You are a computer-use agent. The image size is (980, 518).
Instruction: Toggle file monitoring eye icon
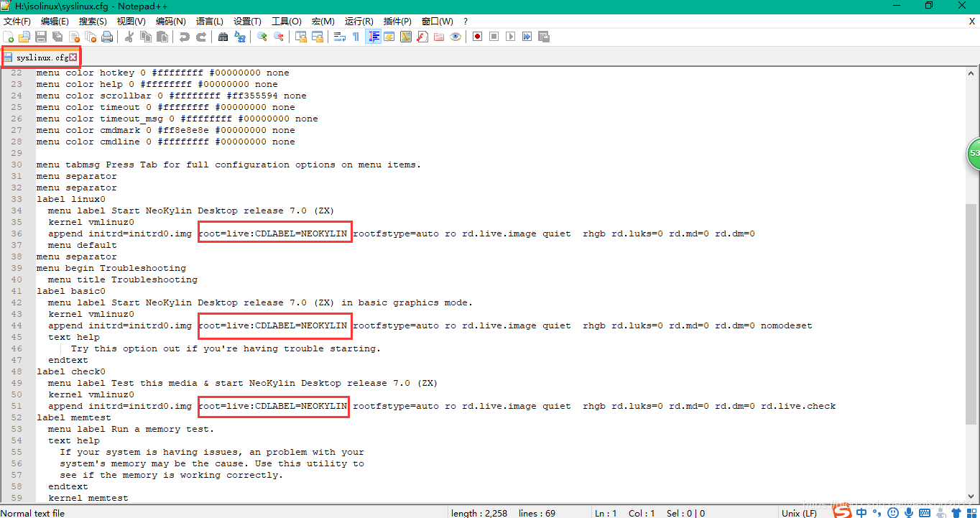click(x=456, y=37)
